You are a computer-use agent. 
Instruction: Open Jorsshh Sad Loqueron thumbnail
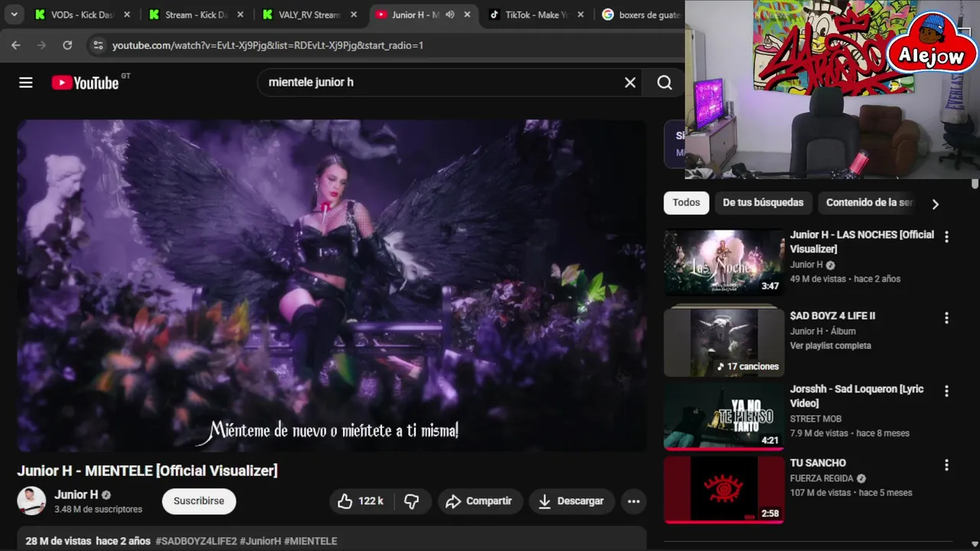(724, 416)
